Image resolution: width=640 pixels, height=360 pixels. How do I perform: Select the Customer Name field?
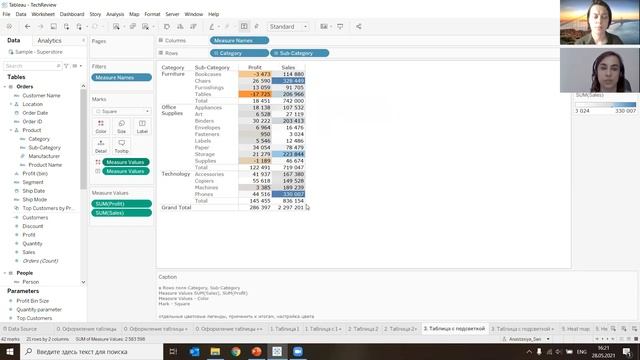pos(41,96)
